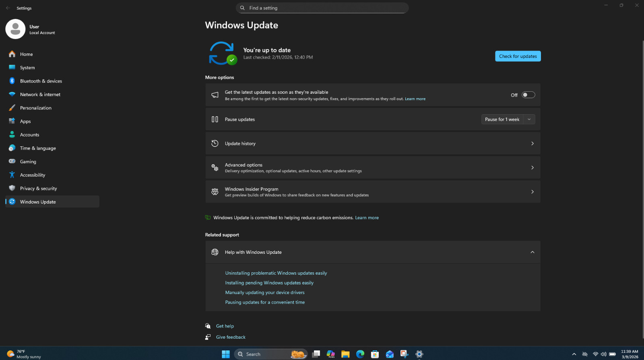Click the Get help link
The image size is (644, 360).
[x=225, y=326]
